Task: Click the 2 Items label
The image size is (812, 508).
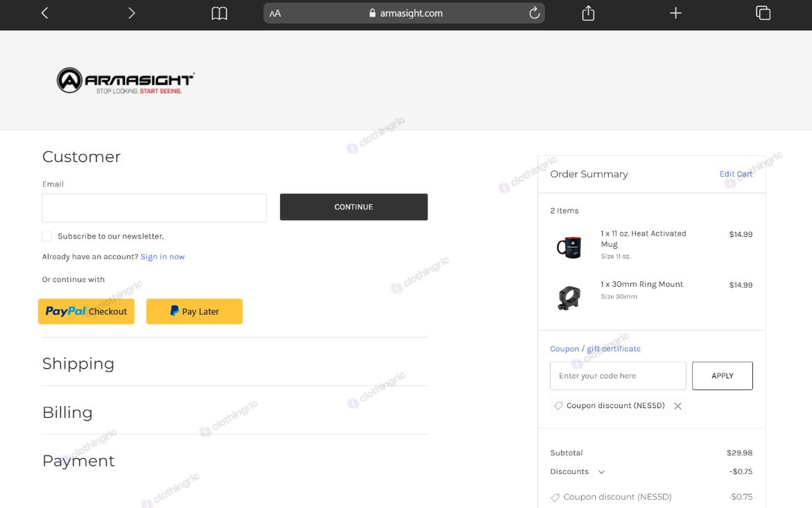Action: tap(564, 211)
